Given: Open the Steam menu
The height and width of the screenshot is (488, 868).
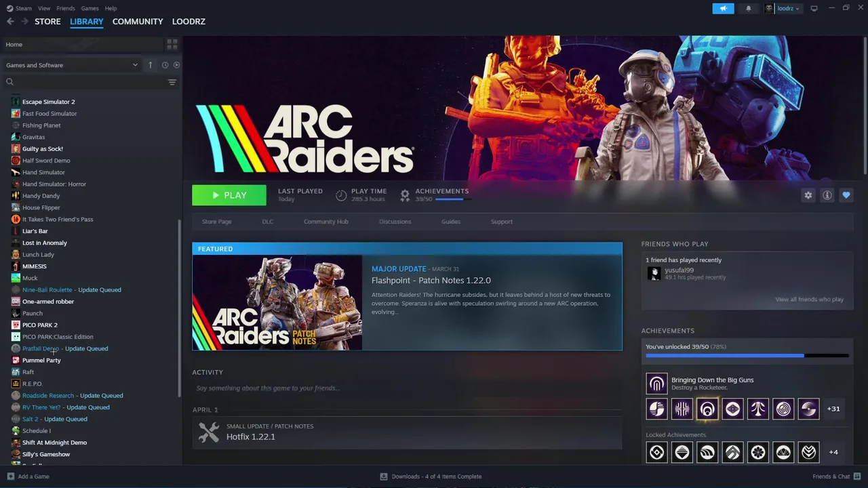Looking at the screenshot, I should tap(19, 8).
